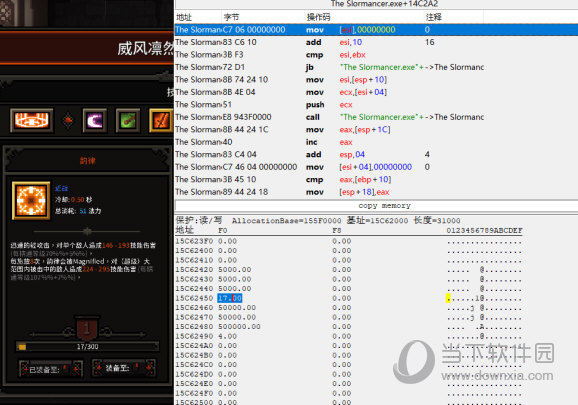
Task: Click the The Slormancer.exe+14C2A2 address title
Action: [384, 4]
